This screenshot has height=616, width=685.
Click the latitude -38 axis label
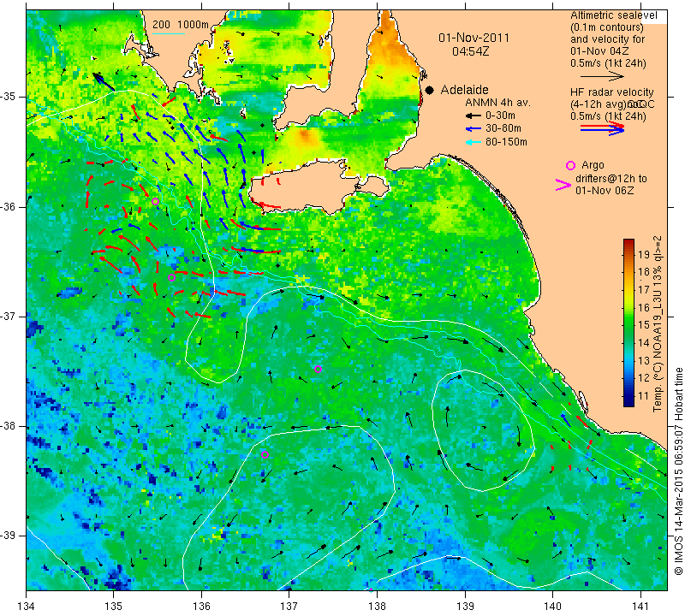tap(9, 426)
